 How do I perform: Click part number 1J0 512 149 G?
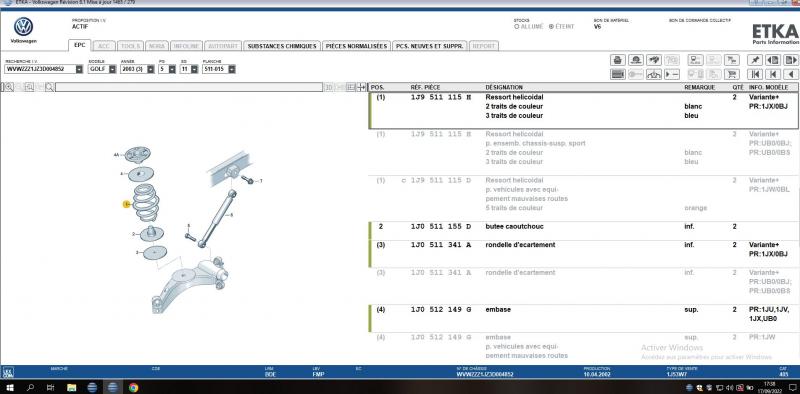point(441,309)
